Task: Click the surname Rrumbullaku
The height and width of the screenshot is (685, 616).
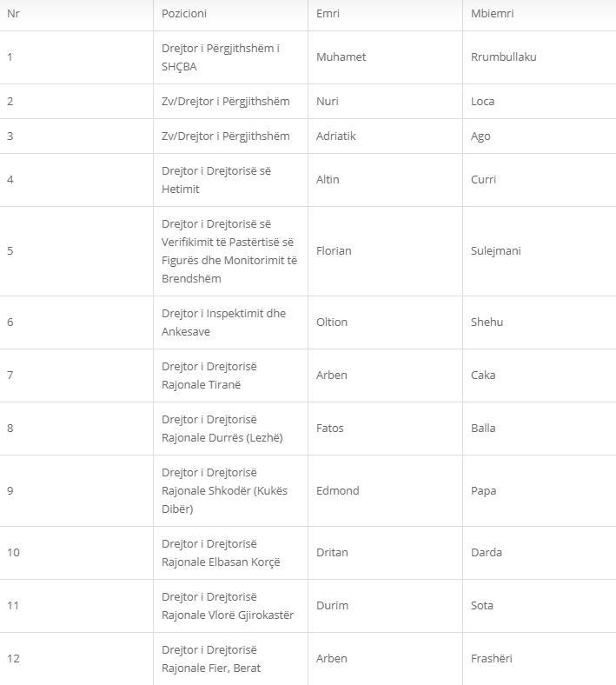Action: point(503,57)
